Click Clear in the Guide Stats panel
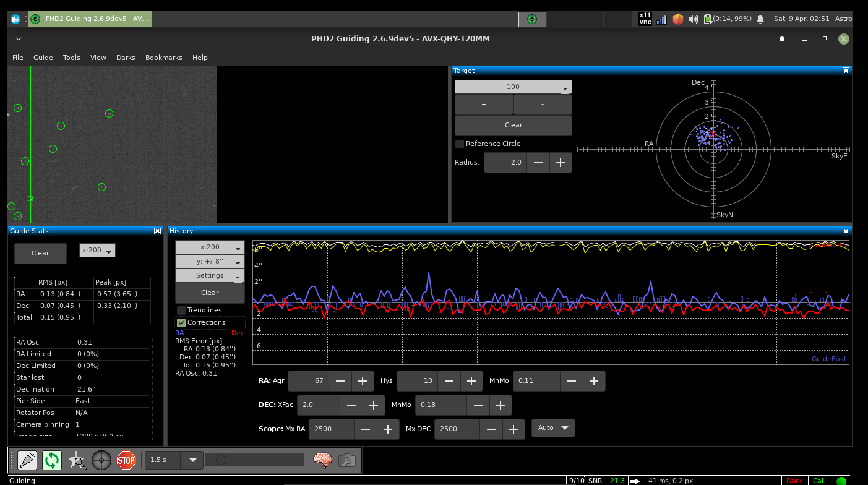The width and height of the screenshot is (868, 485). (x=40, y=253)
